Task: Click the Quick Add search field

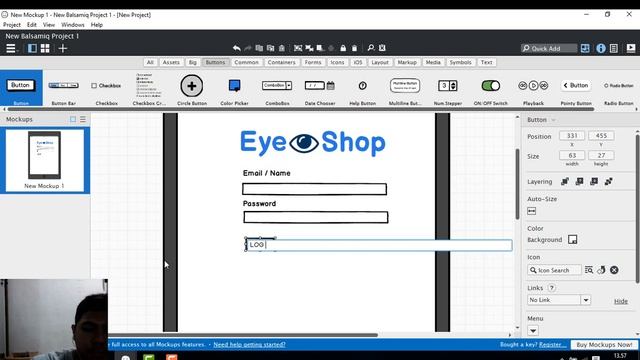Action: pyautogui.click(x=549, y=49)
